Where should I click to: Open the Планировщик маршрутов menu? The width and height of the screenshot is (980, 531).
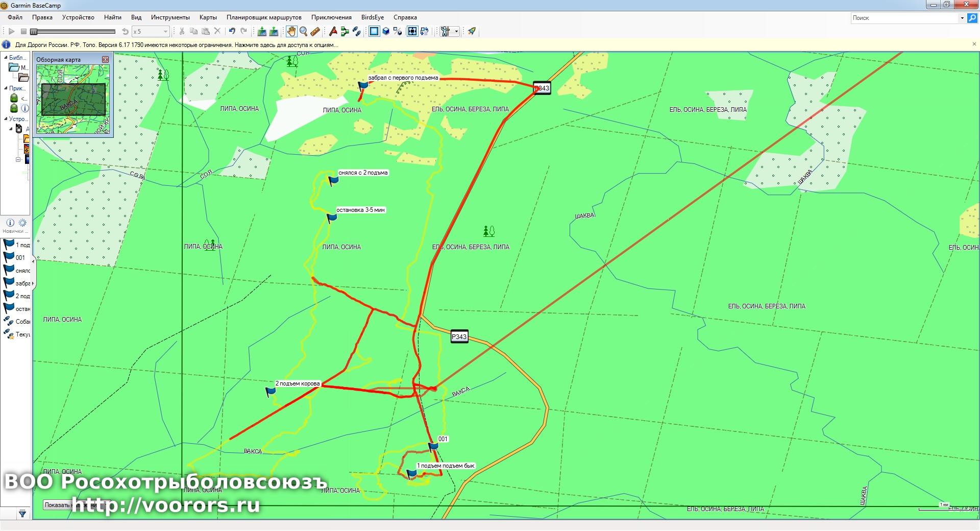tap(264, 17)
